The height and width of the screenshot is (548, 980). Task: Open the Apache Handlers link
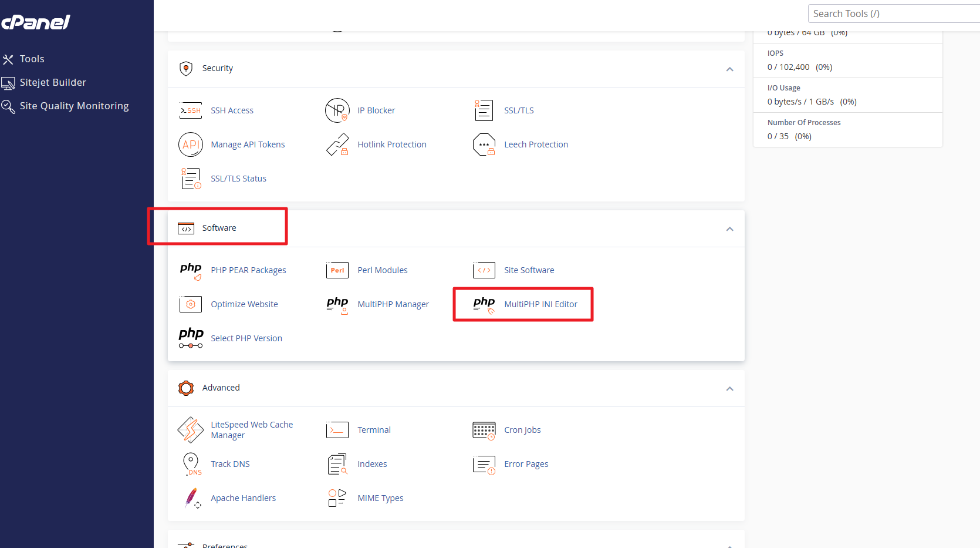243,498
